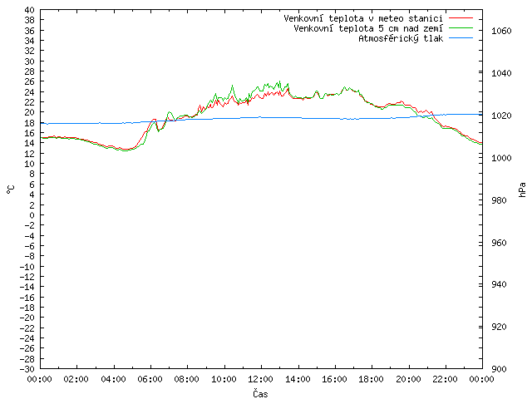The image size is (532, 399).
Task: Click the '940' pressure axis label
Action: 499,284
